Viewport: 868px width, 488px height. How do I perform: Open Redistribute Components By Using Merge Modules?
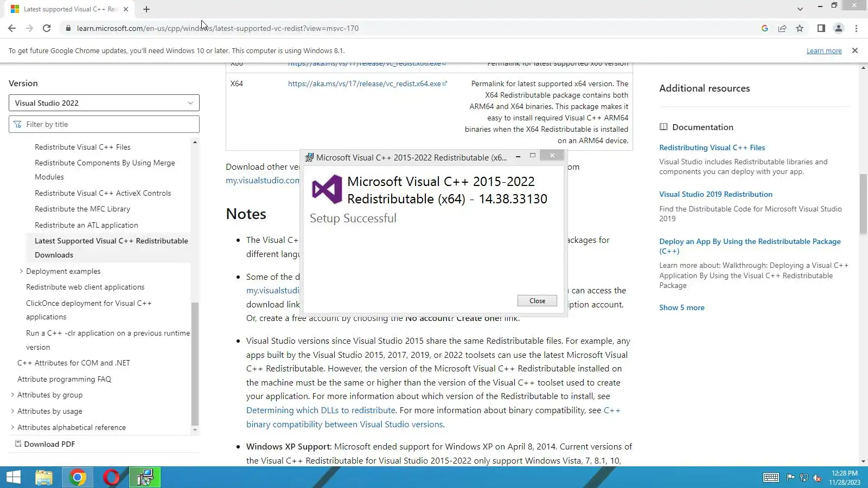click(105, 170)
